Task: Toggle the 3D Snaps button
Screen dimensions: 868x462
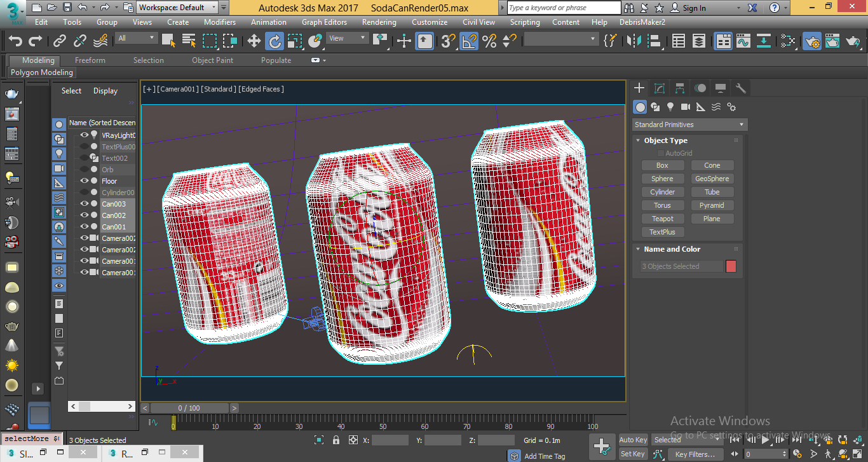Action: 449,41
